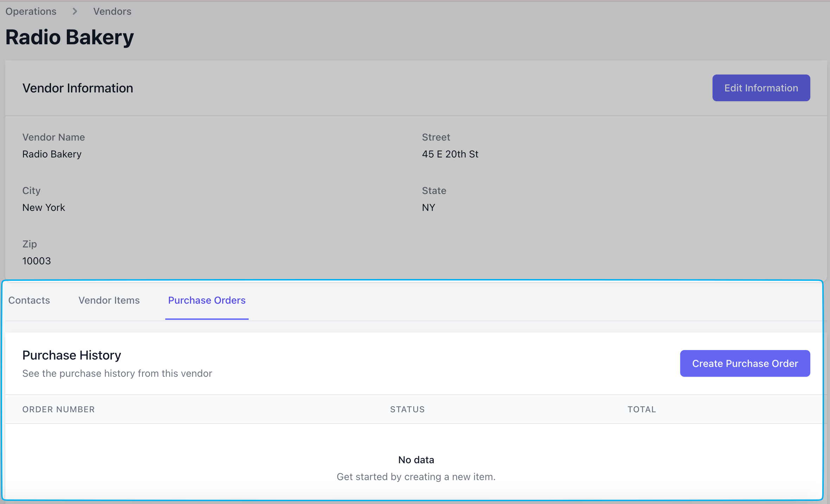
Task: Click the Street field label
Action: 436,137
